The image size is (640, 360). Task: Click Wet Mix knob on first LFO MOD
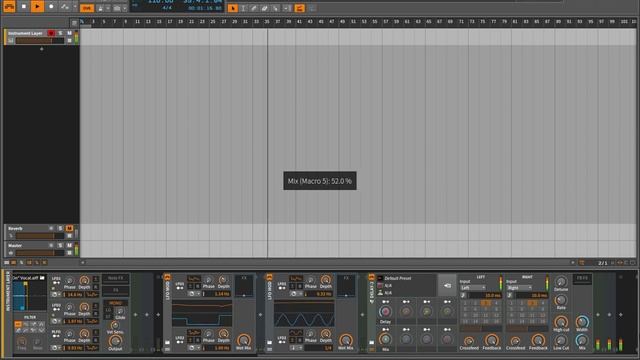244,340
